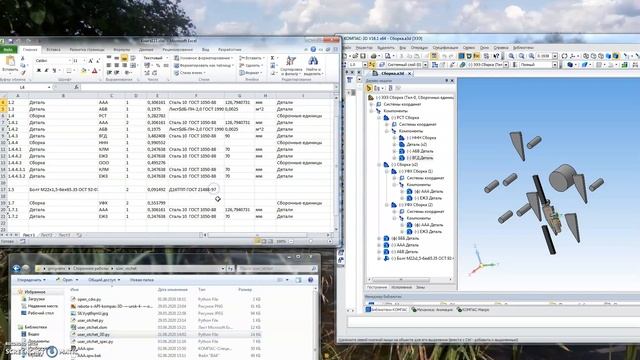Open the Excel File tab
This screenshot has width=640, height=360.
8,49
